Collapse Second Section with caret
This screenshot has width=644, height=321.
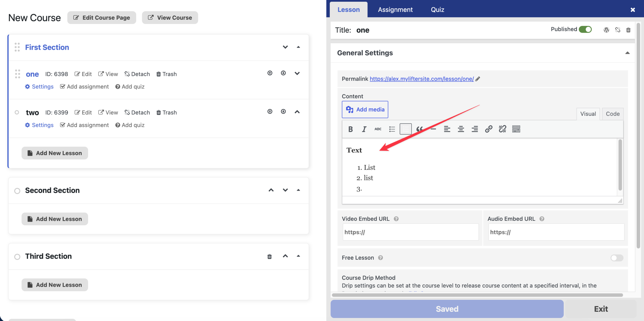click(298, 190)
